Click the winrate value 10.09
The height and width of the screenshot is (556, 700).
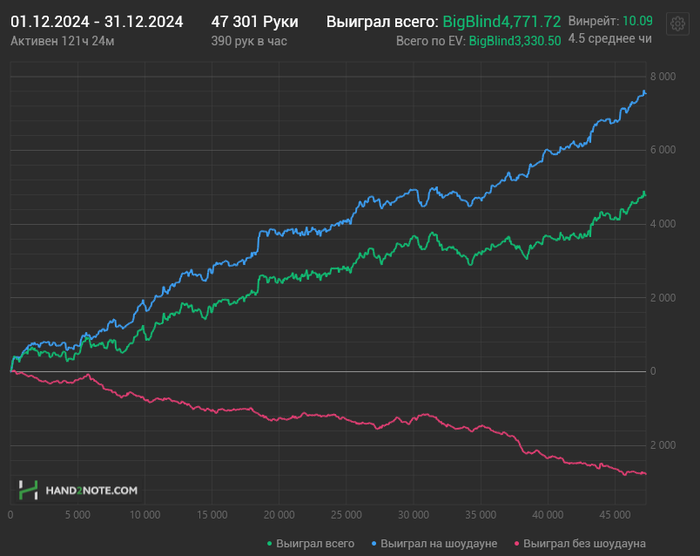tap(637, 21)
